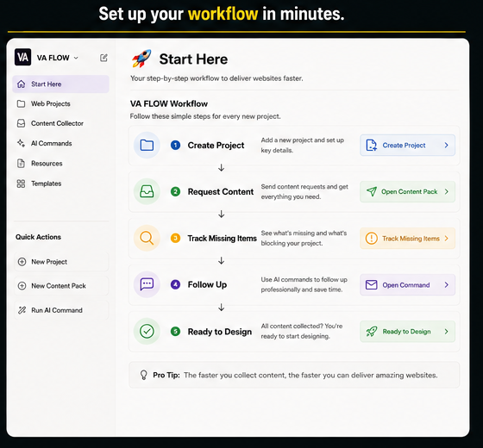This screenshot has width=483, height=448.
Task: Click the paper plane icon in Open Content Pack
Action: point(372,191)
